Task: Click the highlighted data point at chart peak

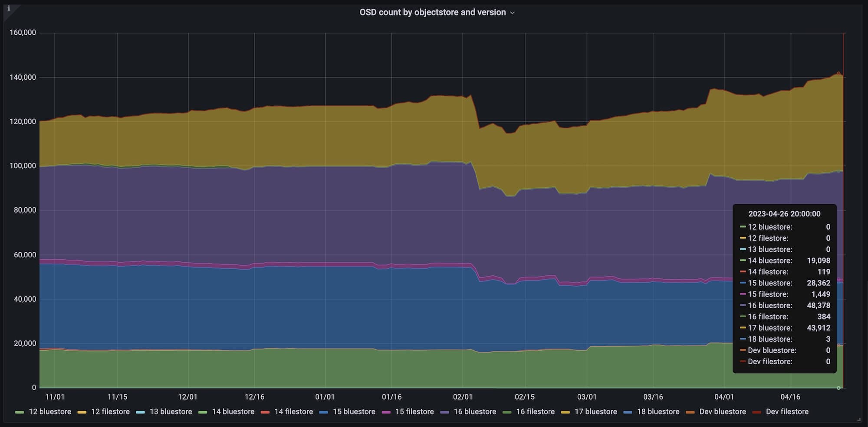Action: click(x=838, y=74)
